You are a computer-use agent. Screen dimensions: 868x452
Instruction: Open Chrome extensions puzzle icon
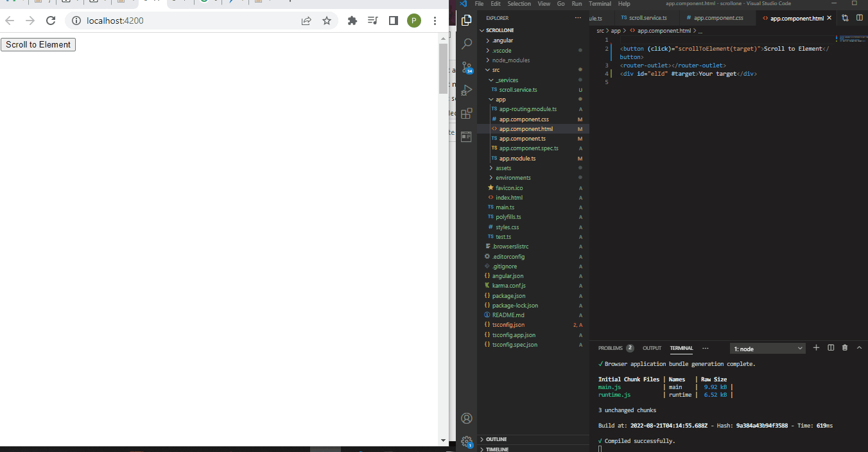click(x=352, y=21)
